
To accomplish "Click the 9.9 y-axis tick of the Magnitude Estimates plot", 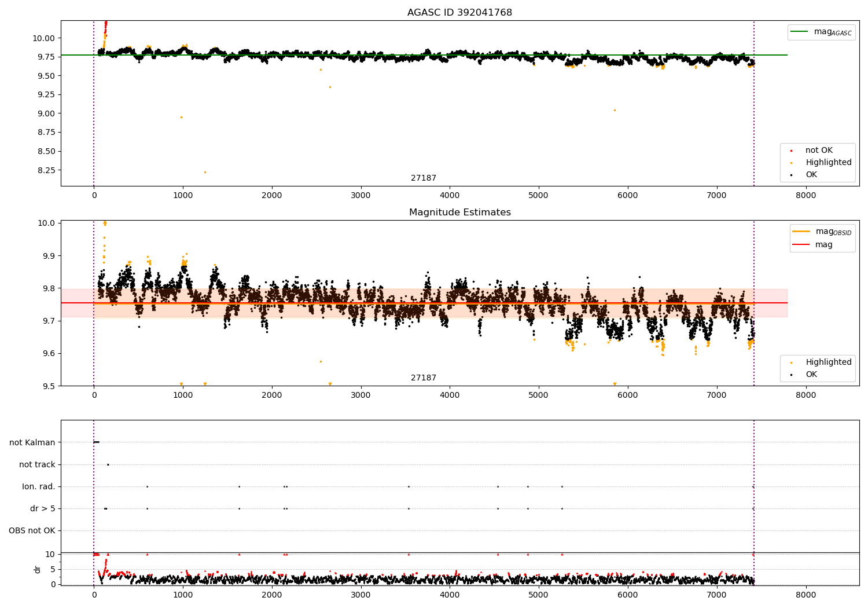I will tap(48, 255).
